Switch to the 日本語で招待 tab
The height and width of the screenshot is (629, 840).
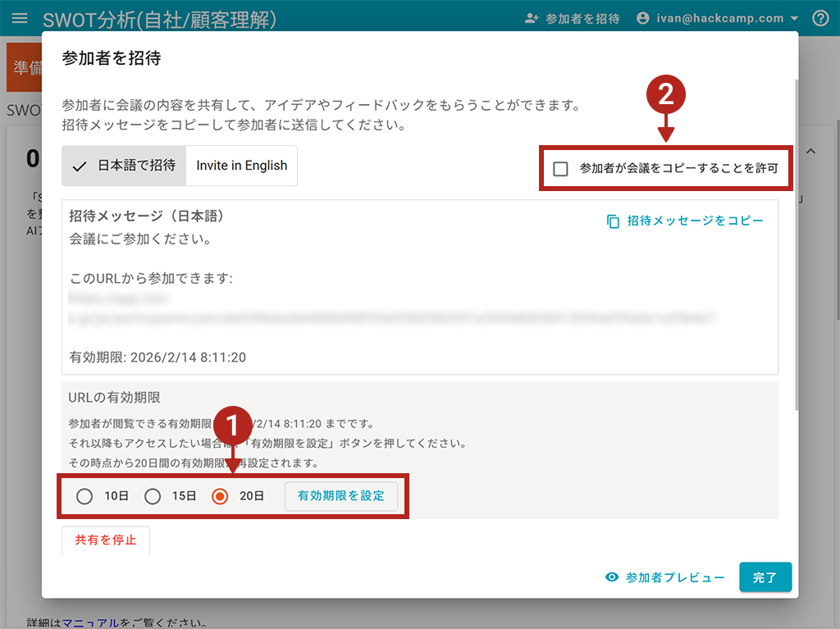point(125,166)
